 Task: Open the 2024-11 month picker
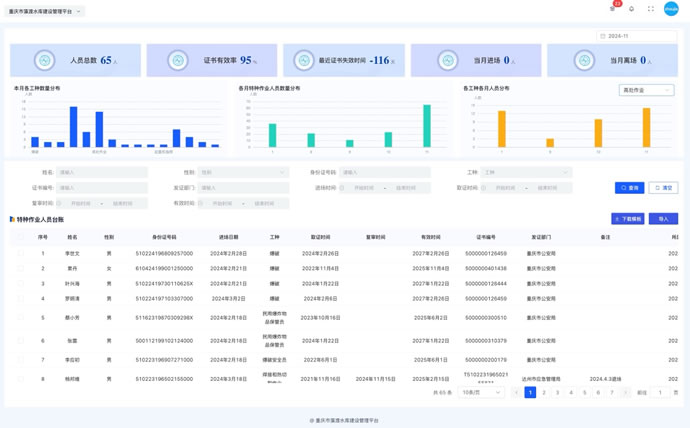tap(637, 36)
